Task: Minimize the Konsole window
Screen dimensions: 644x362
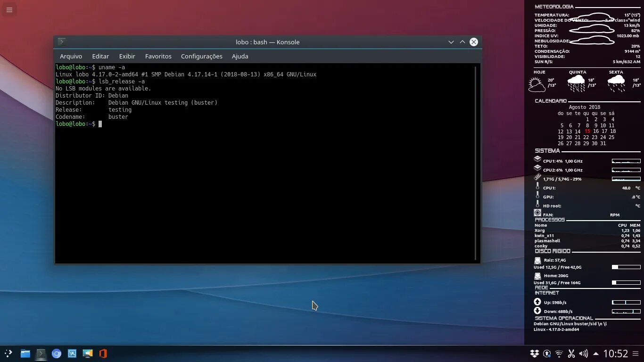Action: pos(451,42)
